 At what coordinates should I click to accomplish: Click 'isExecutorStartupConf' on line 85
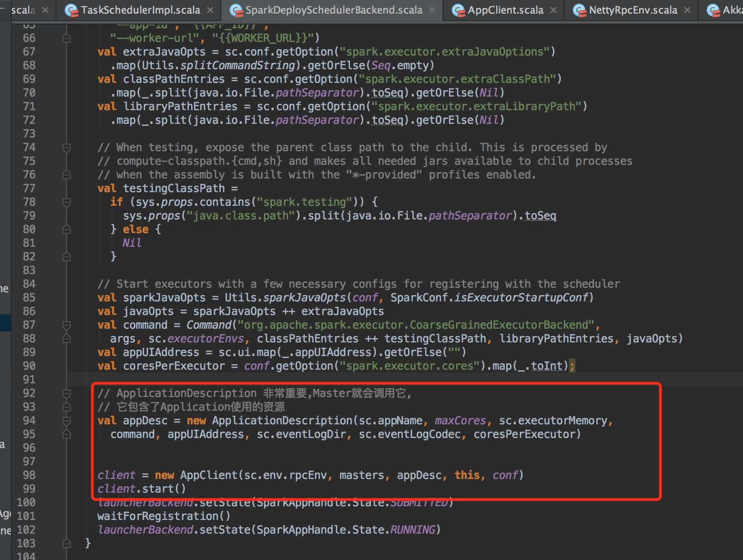point(521,298)
